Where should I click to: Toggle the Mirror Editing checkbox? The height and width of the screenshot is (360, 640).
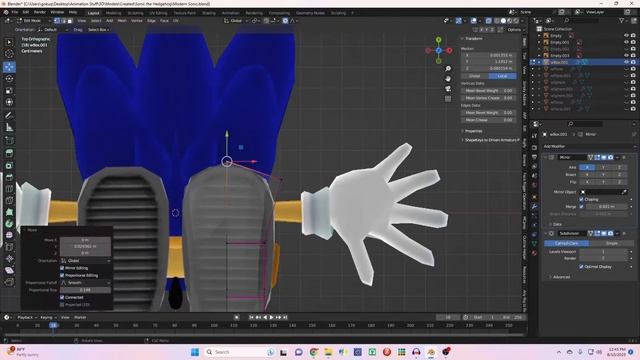point(62,268)
